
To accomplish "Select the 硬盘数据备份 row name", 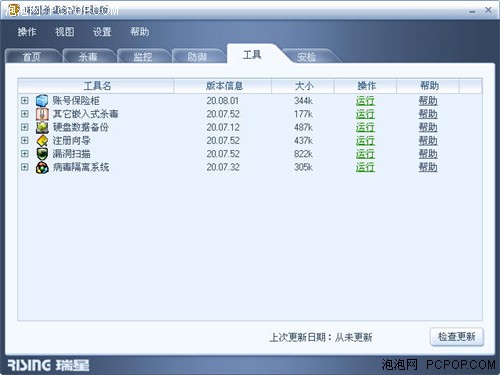I will coord(81,127).
